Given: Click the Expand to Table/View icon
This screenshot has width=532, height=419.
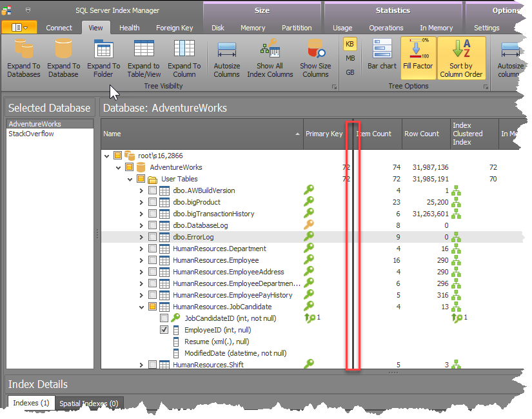Looking at the screenshot, I should pyautogui.click(x=143, y=49).
